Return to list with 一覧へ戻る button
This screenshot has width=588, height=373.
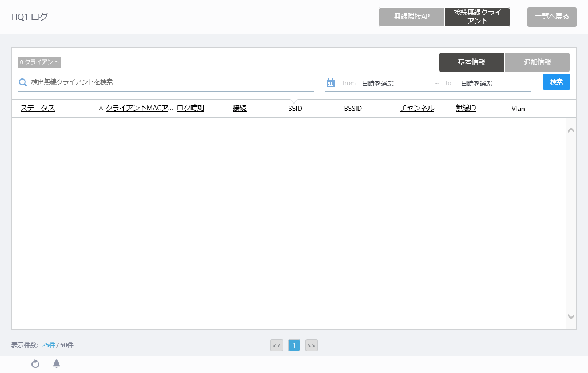coord(551,17)
